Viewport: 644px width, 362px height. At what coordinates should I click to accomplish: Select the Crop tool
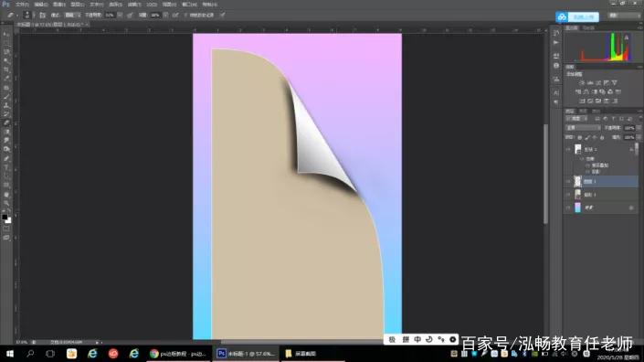coord(6,69)
